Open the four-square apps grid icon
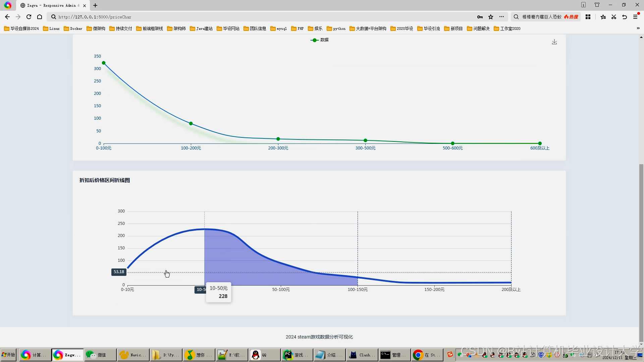Viewport: 644px width, 362px height. (588, 17)
